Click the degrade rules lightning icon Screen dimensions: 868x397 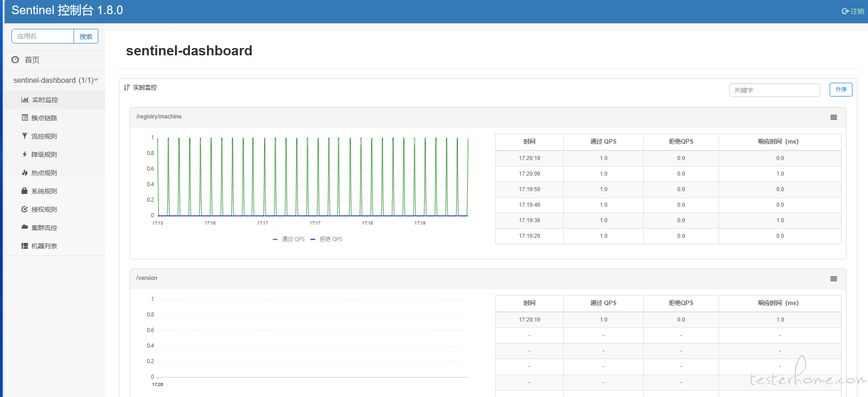coord(25,154)
